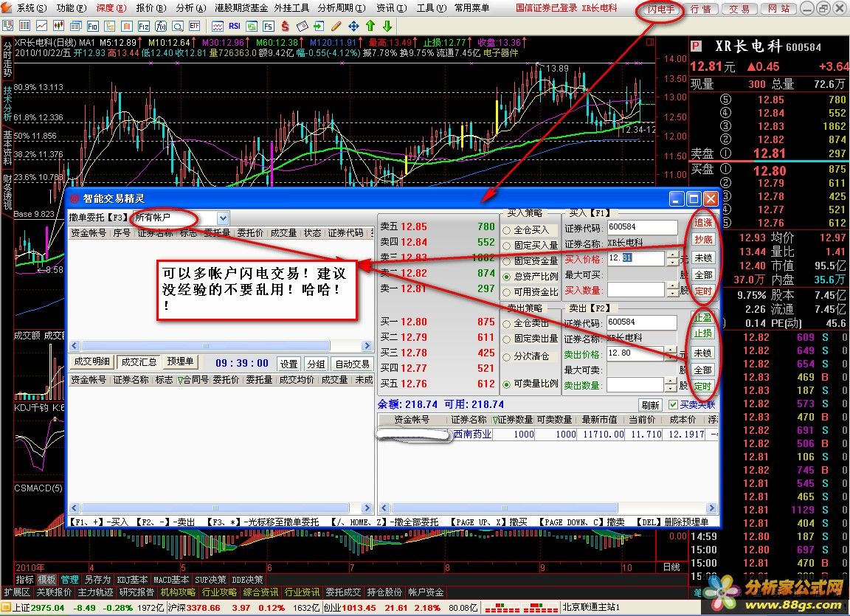
Task: Click the 抄底 button
Action: (x=703, y=240)
